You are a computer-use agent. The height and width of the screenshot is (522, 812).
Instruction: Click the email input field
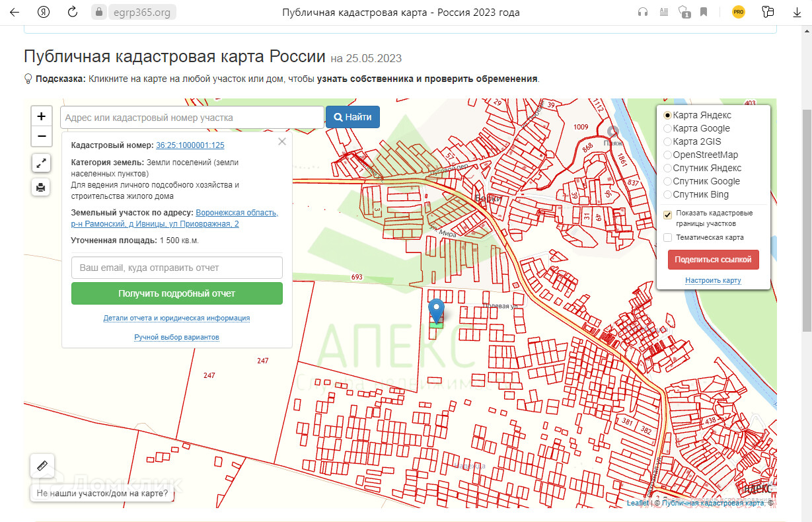(176, 268)
